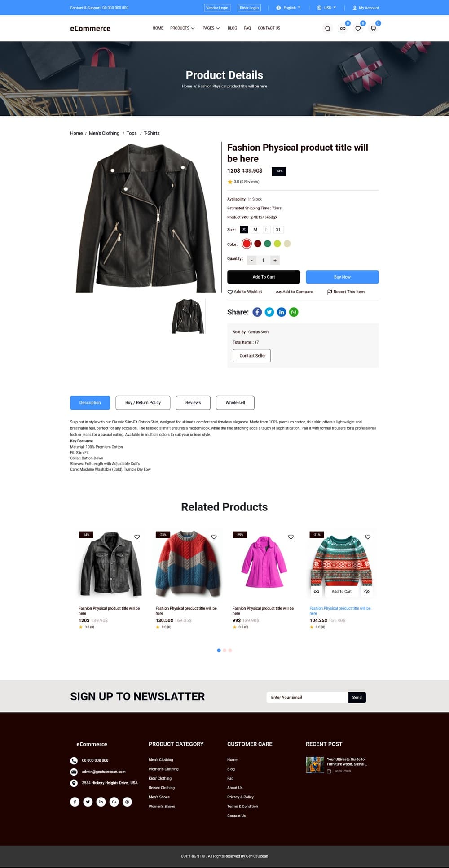Click the Buy Now button

(342, 277)
